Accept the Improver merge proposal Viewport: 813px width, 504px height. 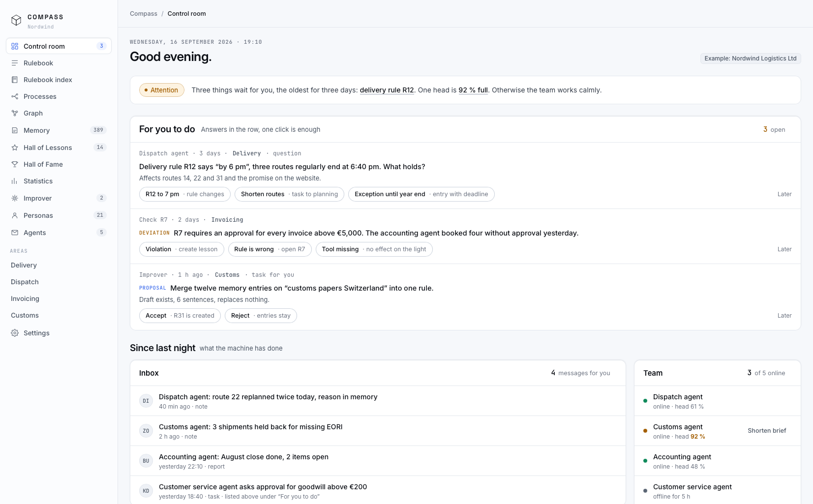180,316
